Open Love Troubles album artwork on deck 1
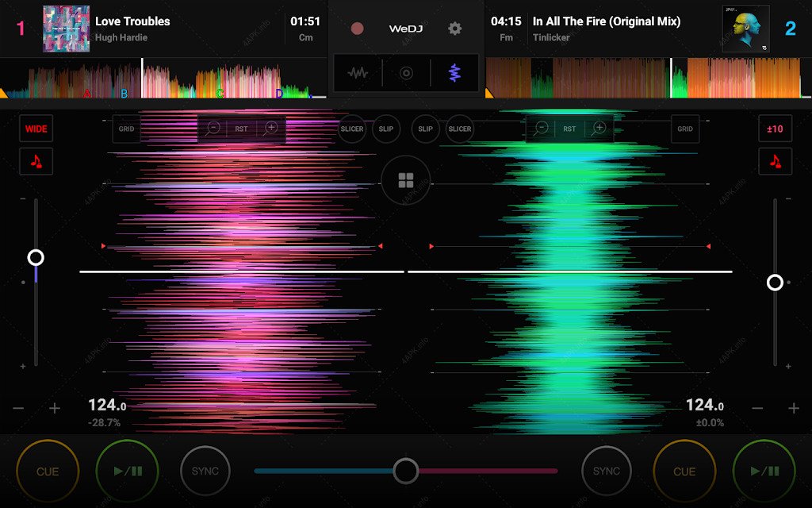This screenshot has width=812, height=508. pyautogui.click(x=67, y=29)
